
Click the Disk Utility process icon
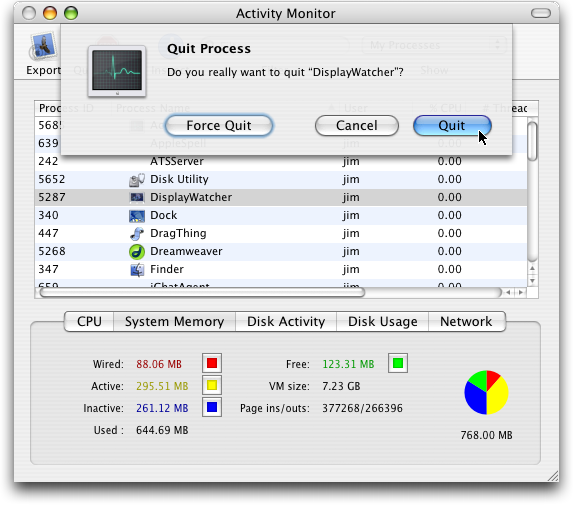(137, 179)
